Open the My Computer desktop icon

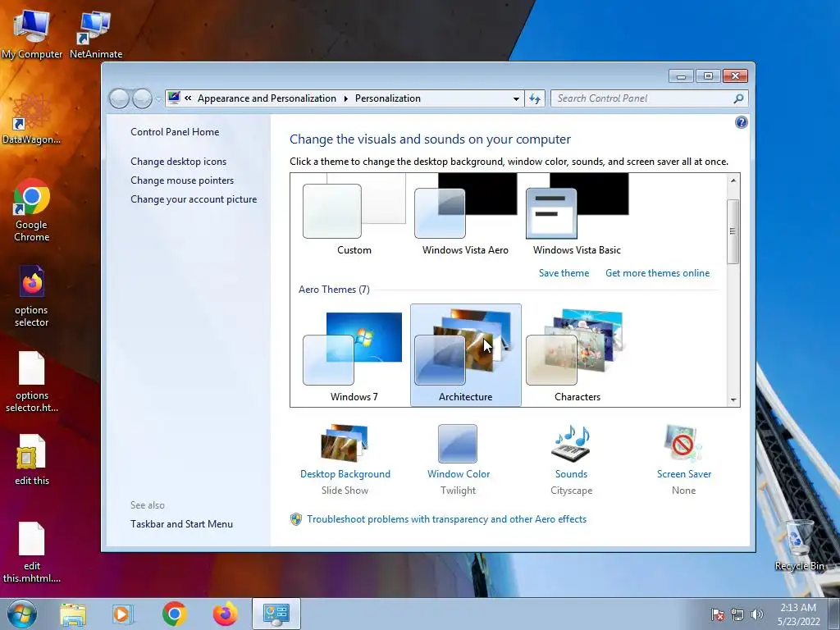coord(32,33)
